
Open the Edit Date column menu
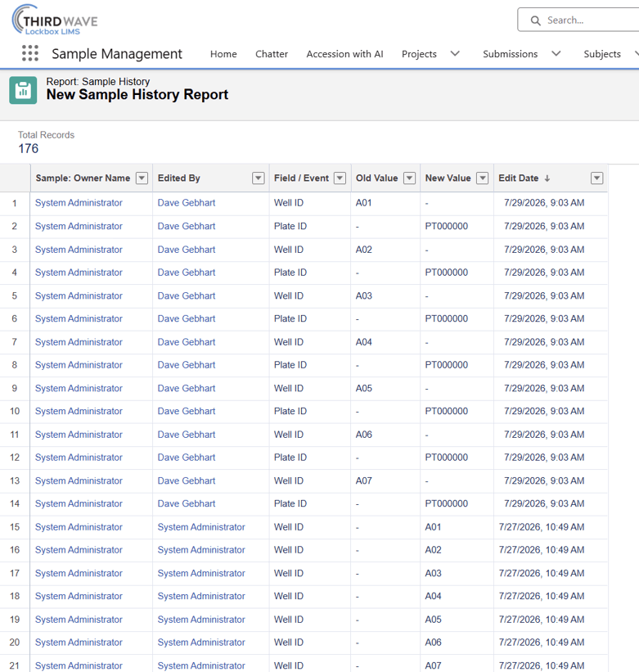(596, 178)
